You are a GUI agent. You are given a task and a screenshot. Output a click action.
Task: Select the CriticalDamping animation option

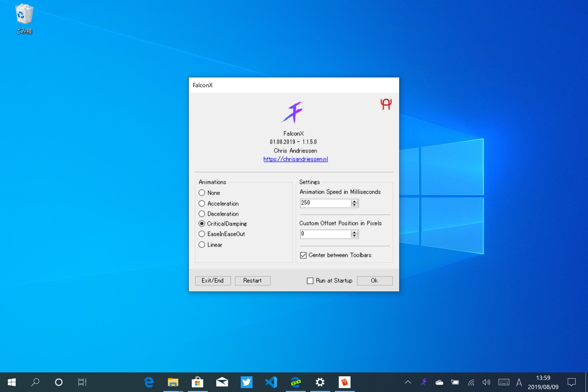click(202, 223)
